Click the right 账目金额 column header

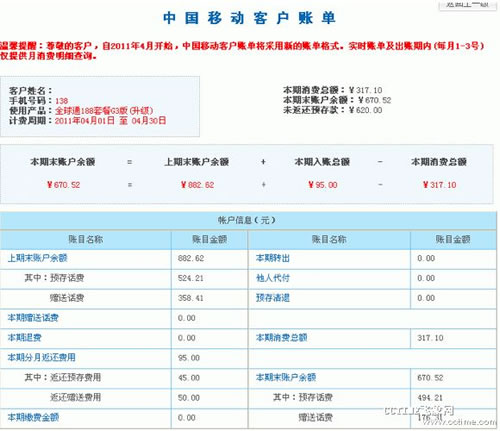[453, 239]
